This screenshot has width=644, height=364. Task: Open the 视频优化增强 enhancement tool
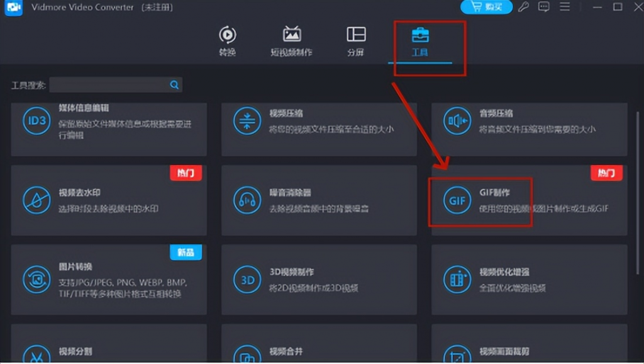click(527, 278)
